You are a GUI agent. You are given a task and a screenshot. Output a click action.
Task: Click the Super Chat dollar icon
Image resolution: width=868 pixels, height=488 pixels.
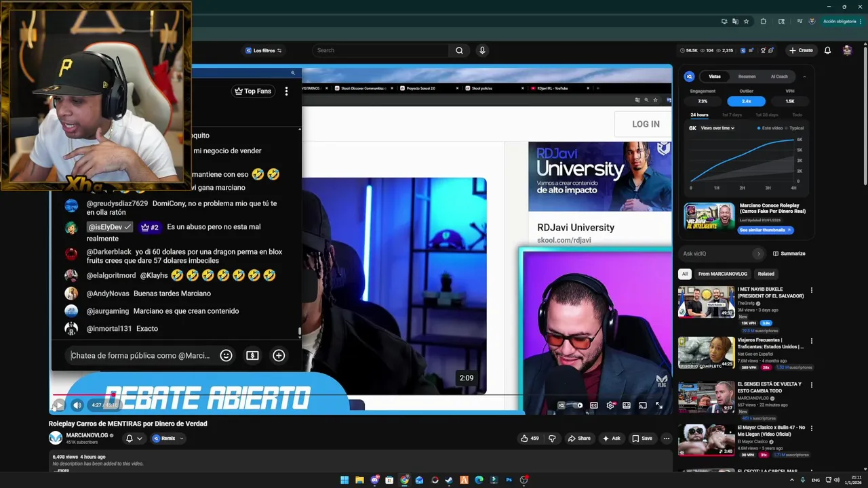[x=252, y=355]
